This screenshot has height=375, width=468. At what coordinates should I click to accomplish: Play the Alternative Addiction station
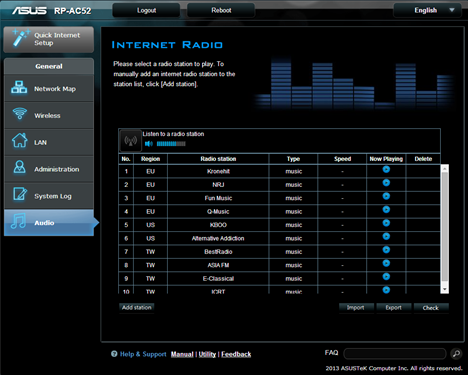click(386, 236)
